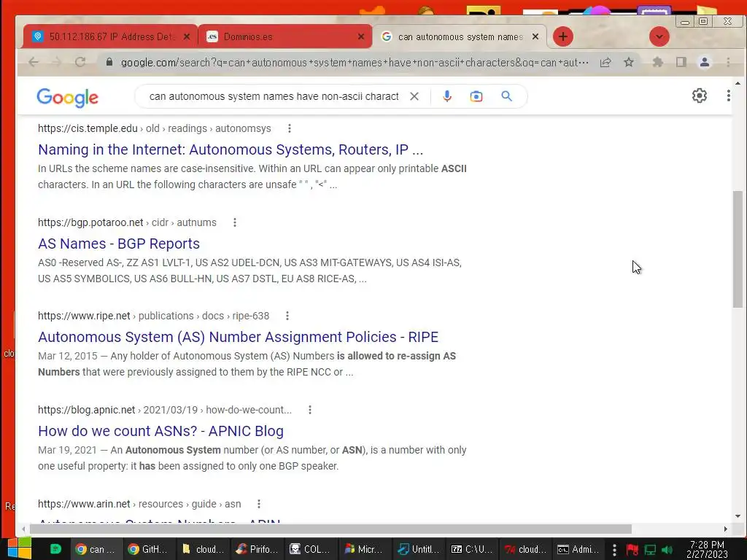Open more options for ripe.net result
The height and width of the screenshot is (560, 747).
click(x=287, y=316)
